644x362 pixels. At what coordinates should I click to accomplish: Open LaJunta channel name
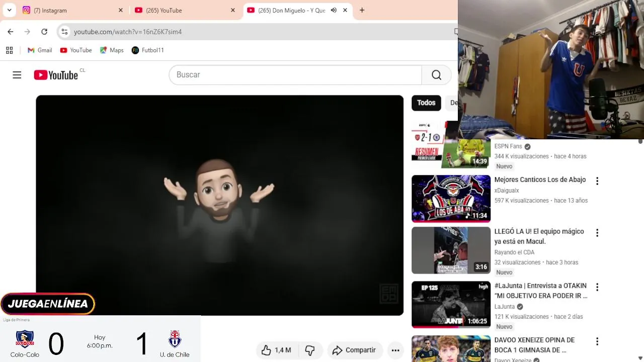(505, 307)
